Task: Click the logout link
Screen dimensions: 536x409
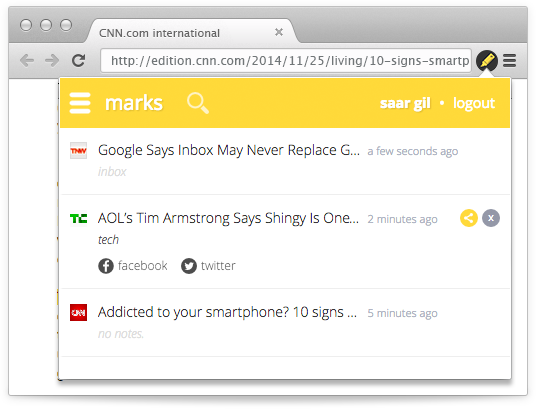Action: pos(474,103)
